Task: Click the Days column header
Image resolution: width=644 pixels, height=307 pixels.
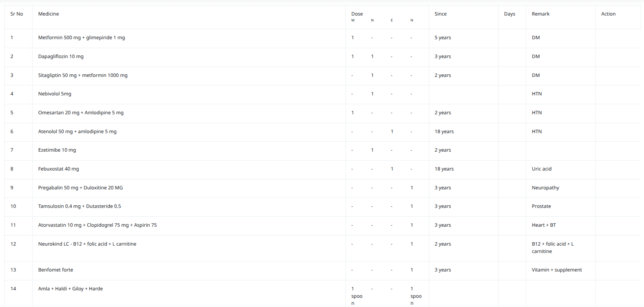Action: [x=509, y=14]
